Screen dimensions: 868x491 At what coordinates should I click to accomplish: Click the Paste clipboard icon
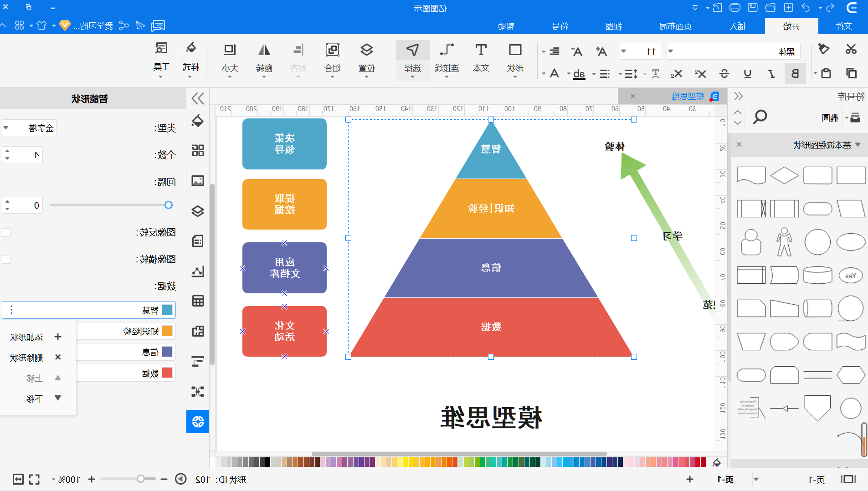826,73
